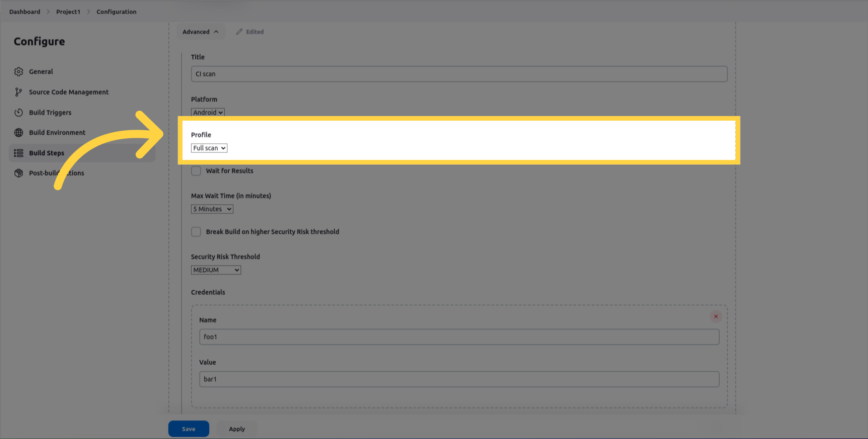Click the Build Environment globe icon

19,132
